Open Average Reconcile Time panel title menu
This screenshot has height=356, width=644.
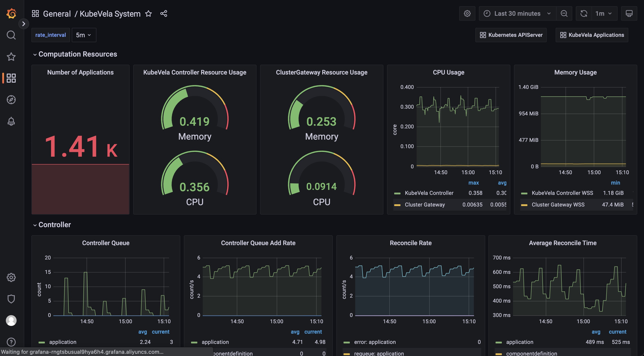563,243
